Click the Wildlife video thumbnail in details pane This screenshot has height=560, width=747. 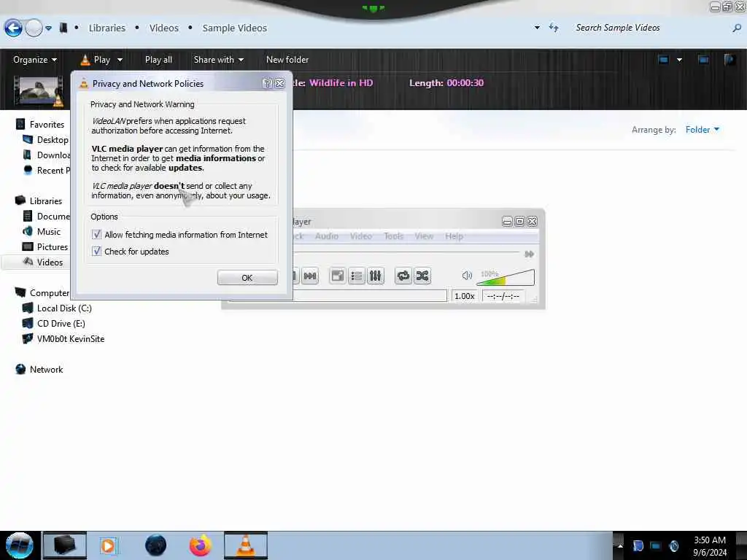pos(38,90)
